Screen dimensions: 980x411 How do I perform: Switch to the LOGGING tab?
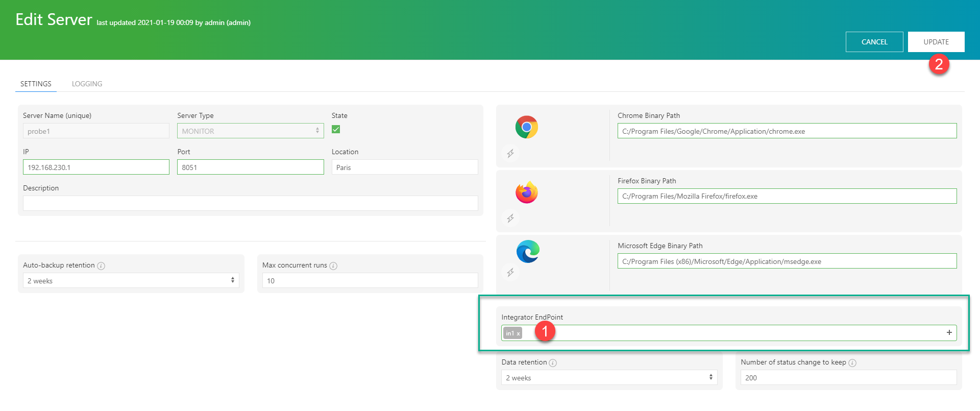87,84
